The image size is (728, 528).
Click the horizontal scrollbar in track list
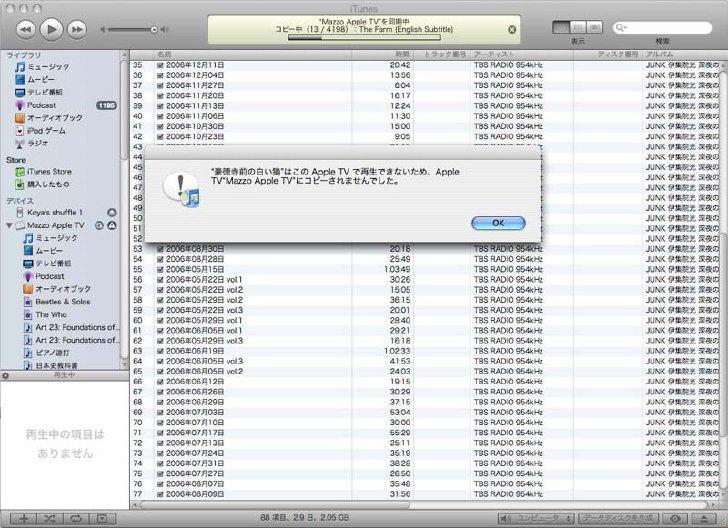274,505
